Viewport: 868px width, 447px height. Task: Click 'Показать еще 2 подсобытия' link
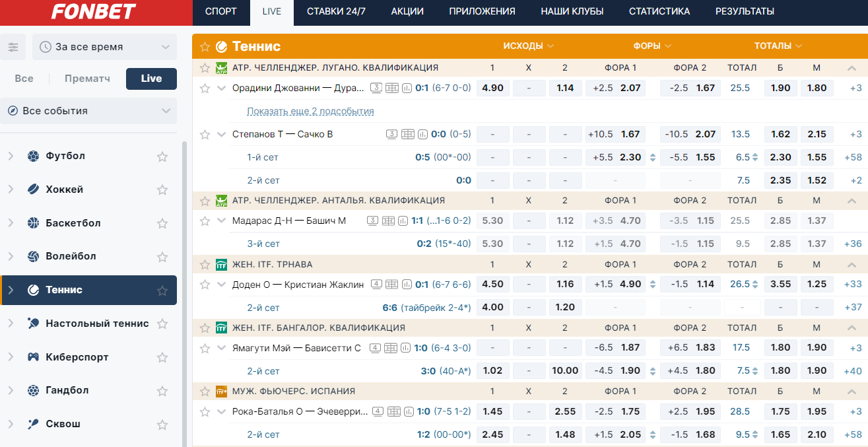(x=310, y=111)
